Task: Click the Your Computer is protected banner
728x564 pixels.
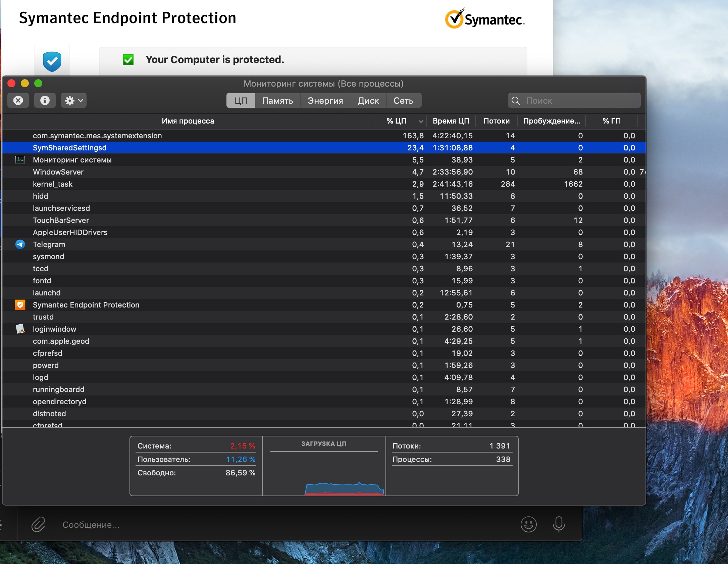Action: pyautogui.click(x=313, y=61)
